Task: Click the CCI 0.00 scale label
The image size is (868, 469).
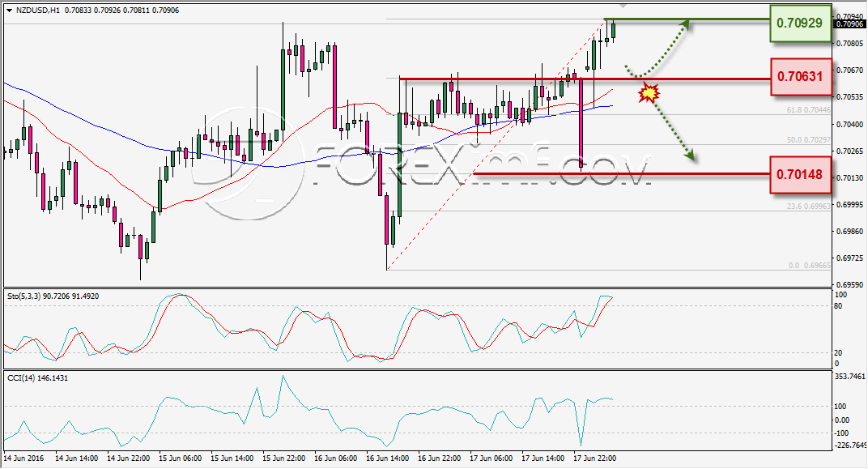Action: pyautogui.click(x=840, y=420)
